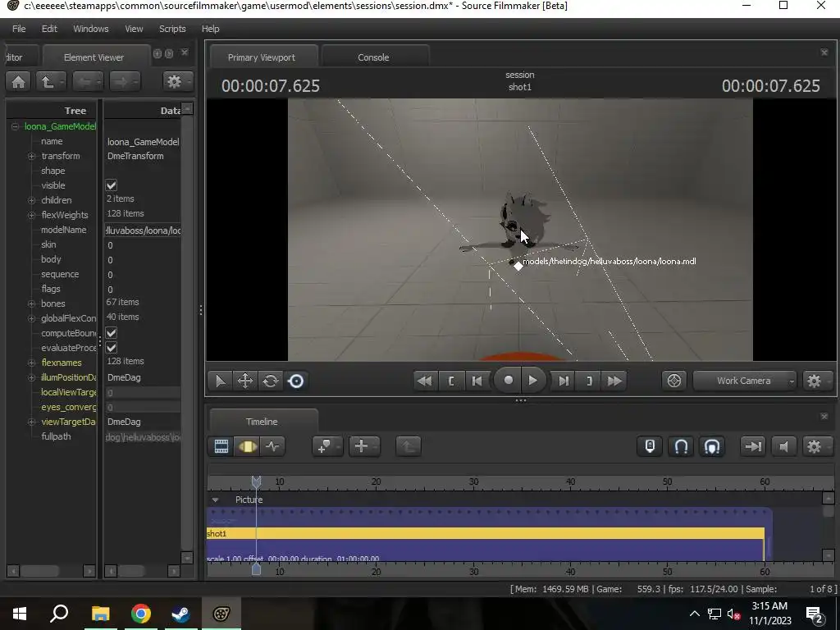Step back one frame
This screenshot has width=840, height=630.
[x=477, y=381]
